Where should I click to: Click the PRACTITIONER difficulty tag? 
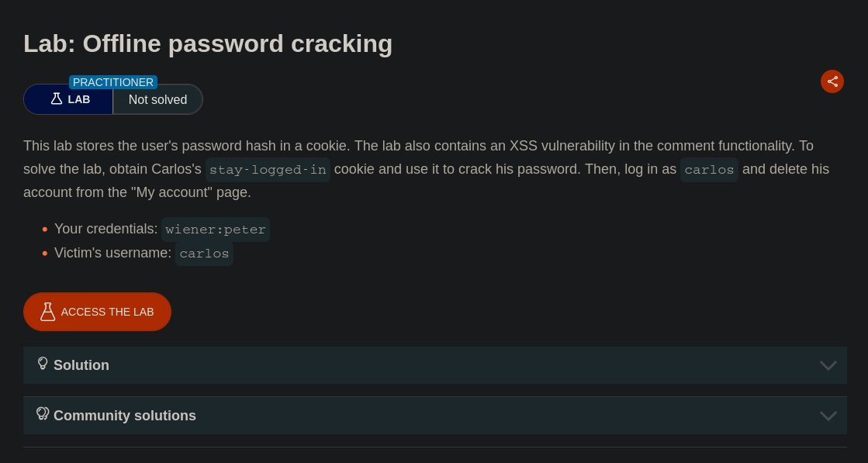click(x=113, y=82)
